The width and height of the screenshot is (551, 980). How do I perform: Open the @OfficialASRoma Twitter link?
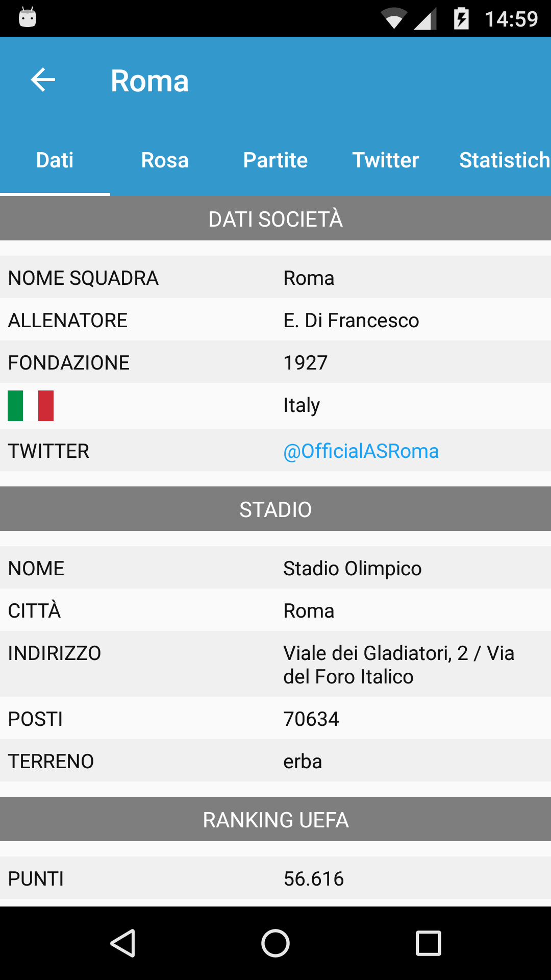pos(361,451)
